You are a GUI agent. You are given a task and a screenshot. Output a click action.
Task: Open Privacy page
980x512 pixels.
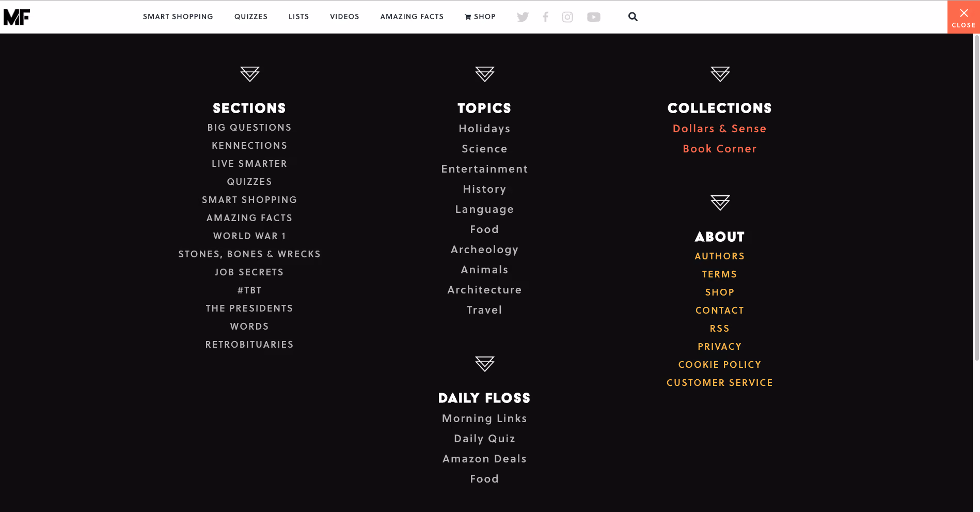[720, 347]
